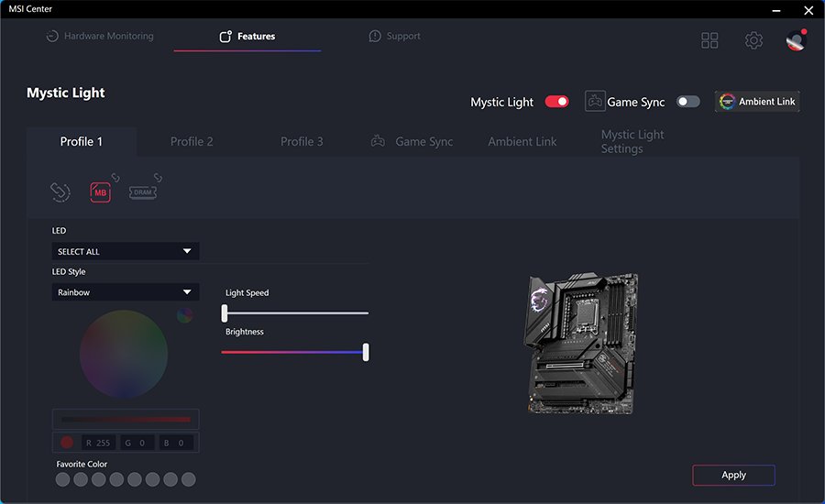Click the Ambient Link button
The height and width of the screenshot is (504, 825).
click(757, 102)
